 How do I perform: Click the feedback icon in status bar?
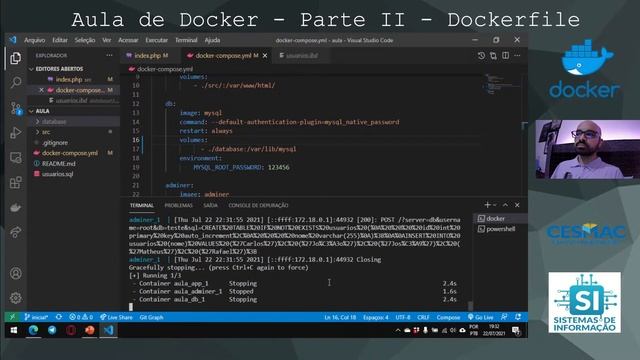click(x=504, y=317)
